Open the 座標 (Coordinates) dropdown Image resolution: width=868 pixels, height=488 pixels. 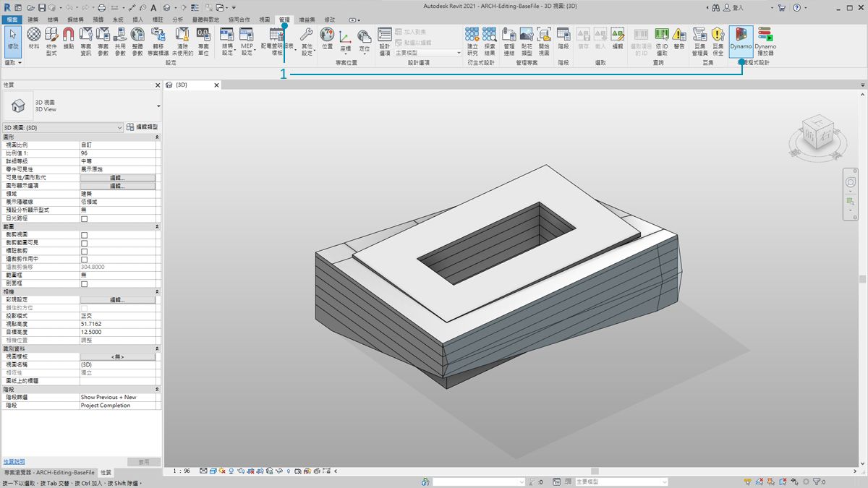pyautogui.click(x=345, y=41)
